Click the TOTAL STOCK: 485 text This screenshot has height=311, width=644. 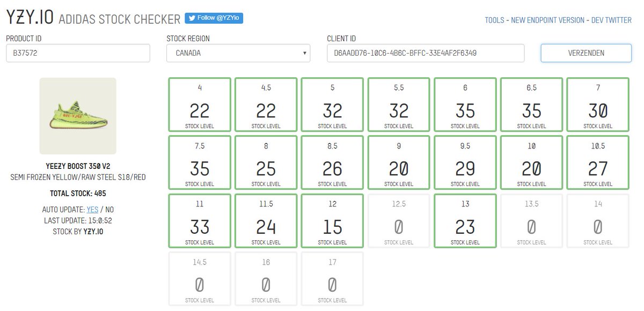click(78, 193)
